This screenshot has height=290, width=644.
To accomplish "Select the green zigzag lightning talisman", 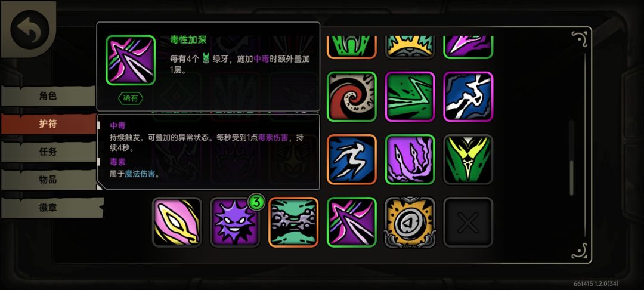I will [410, 97].
